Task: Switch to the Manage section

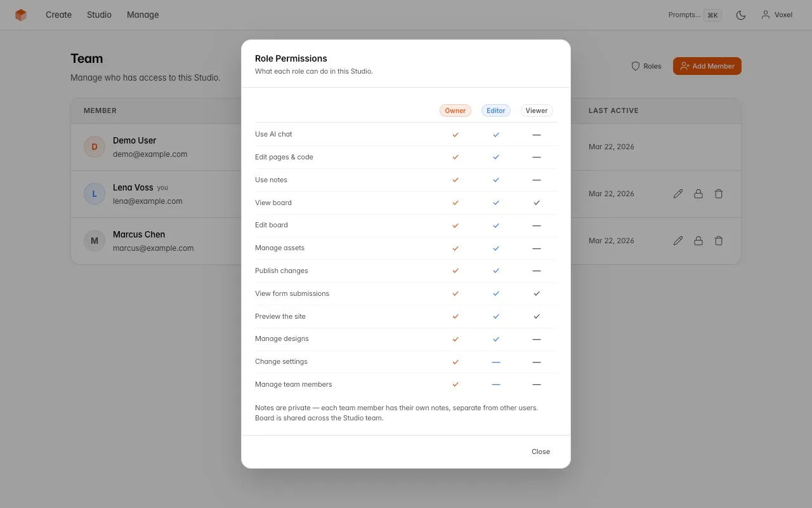Action: (x=142, y=15)
